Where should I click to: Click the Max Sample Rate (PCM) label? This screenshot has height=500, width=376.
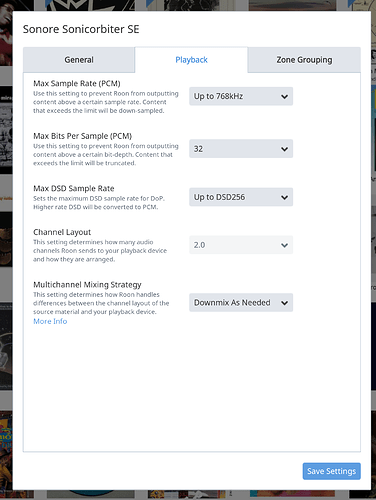(77, 83)
